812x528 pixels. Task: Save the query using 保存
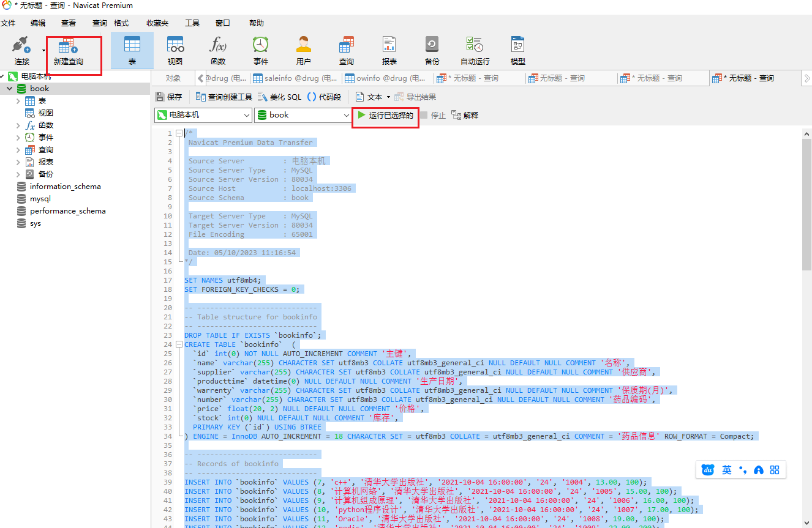coord(169,96)
